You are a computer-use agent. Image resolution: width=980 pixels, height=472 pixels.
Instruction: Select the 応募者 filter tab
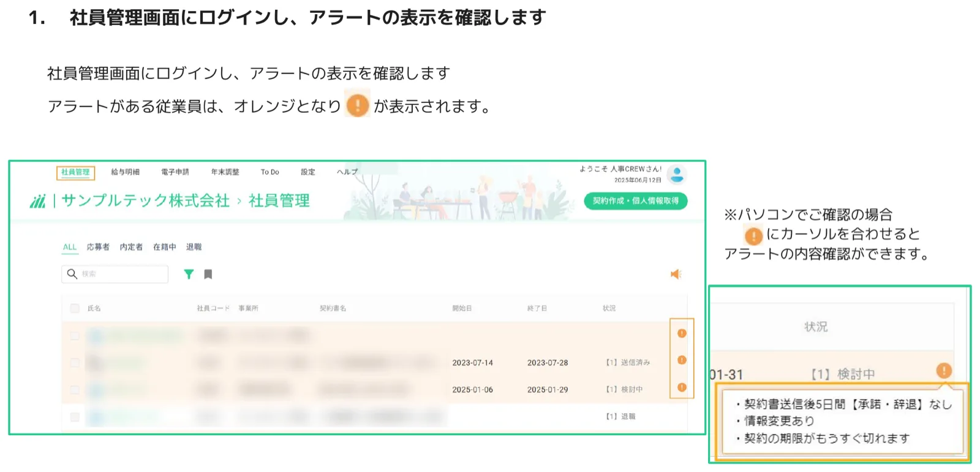click(98, 247)
